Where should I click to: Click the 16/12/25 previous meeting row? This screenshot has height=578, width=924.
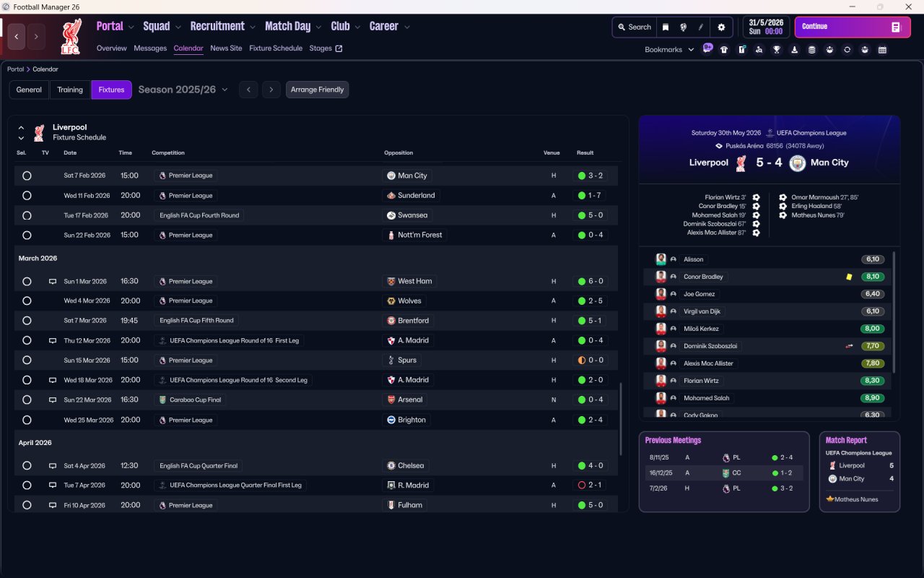point(724,473)
